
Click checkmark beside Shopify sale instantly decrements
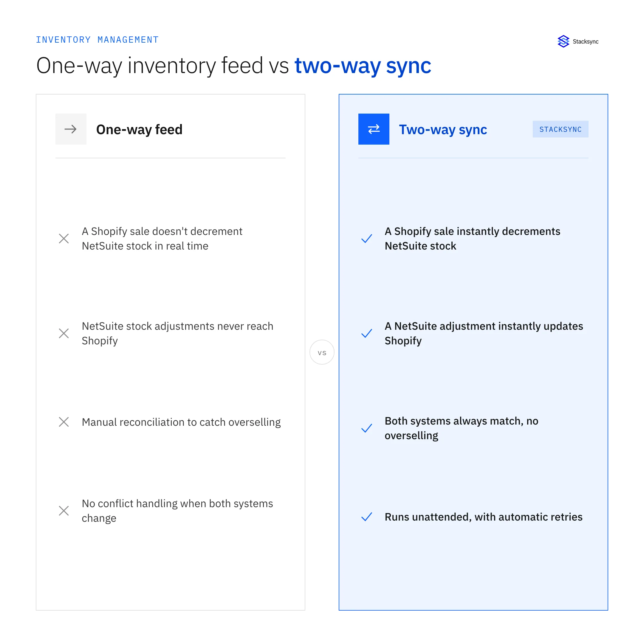tap(367, 239)
